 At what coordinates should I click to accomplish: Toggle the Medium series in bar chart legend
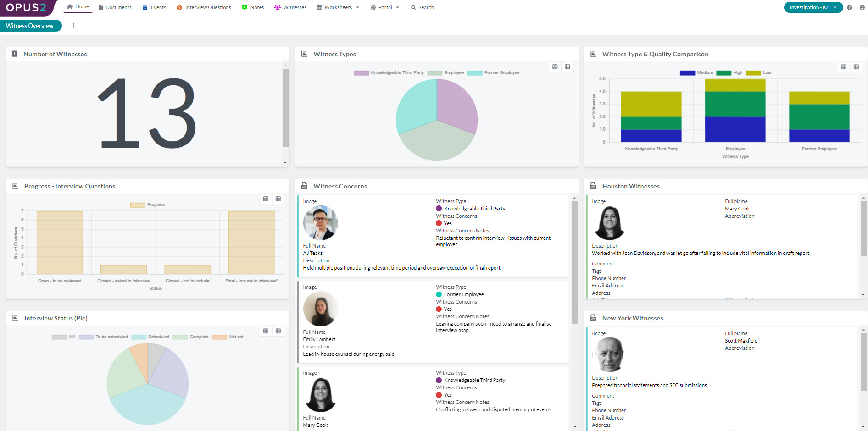(696, 73)
